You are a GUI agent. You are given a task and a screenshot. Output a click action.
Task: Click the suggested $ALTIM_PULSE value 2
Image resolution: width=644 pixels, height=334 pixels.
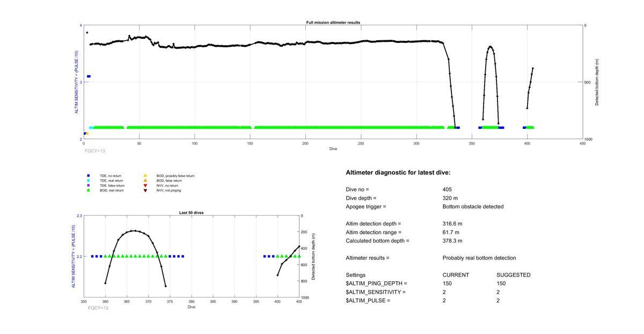tap(498, 301)
